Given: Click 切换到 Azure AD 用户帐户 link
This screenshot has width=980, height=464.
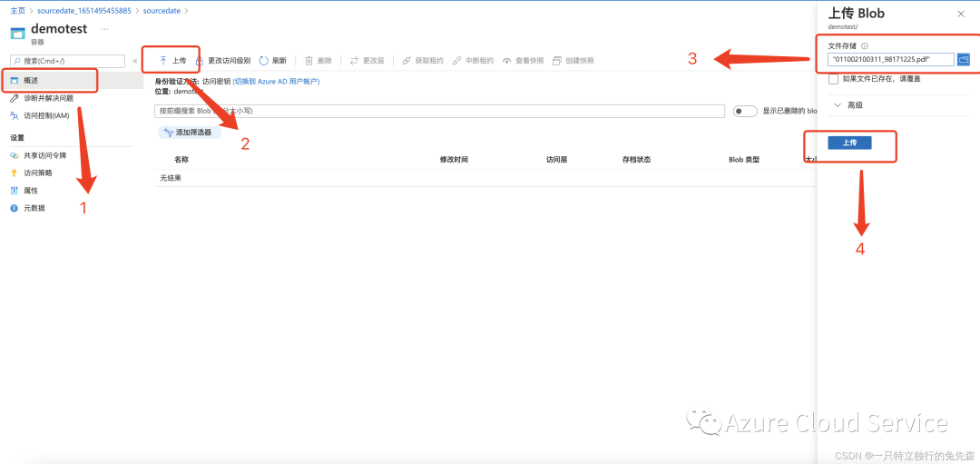Looking at the screenshot, I should (276, 82).
